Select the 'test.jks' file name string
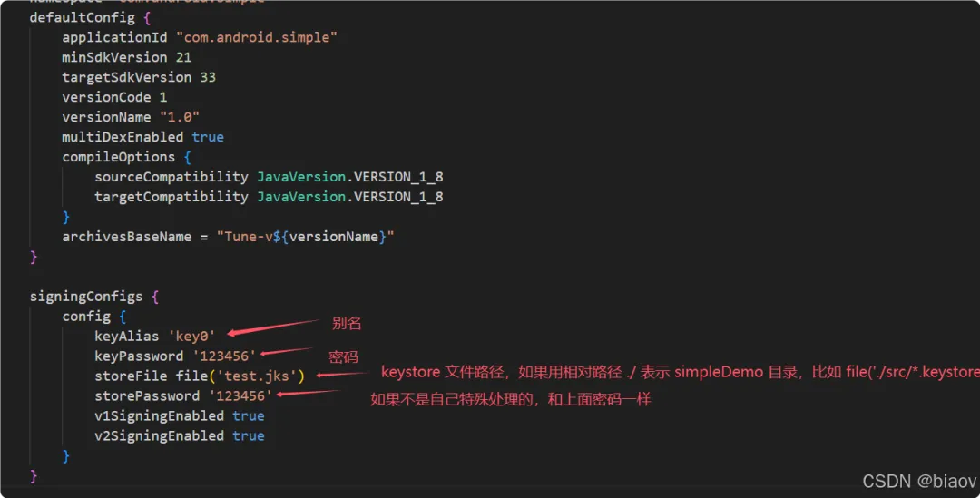980x498 pixels. pyautogui.click(x=256, y=376)
